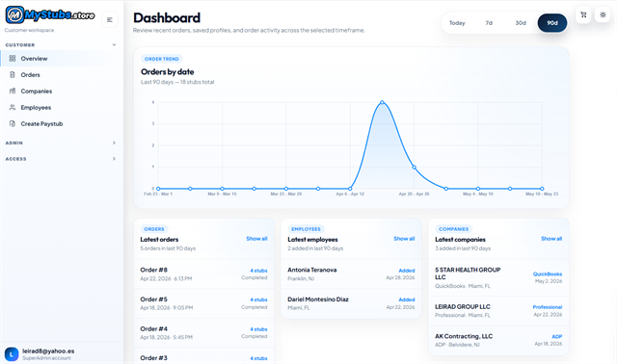617x364 pixels.
Task: Expand the Access section chevron
Action: point(114,159)
